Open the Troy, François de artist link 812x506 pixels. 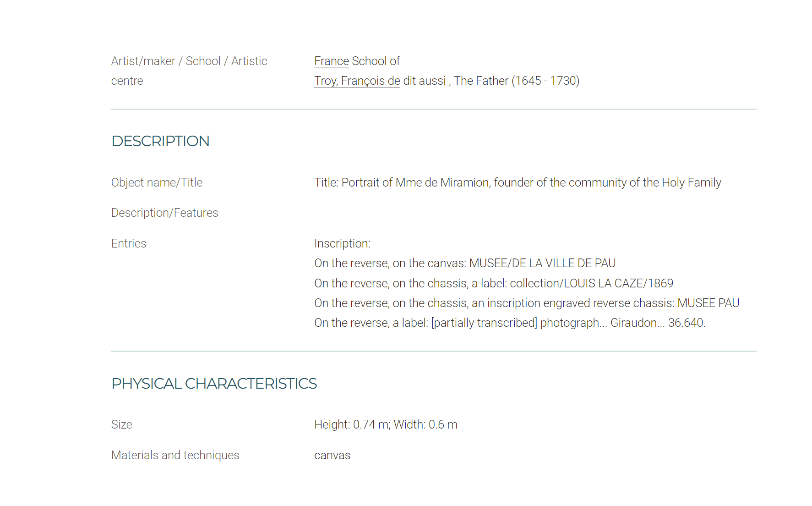point(357,81)
